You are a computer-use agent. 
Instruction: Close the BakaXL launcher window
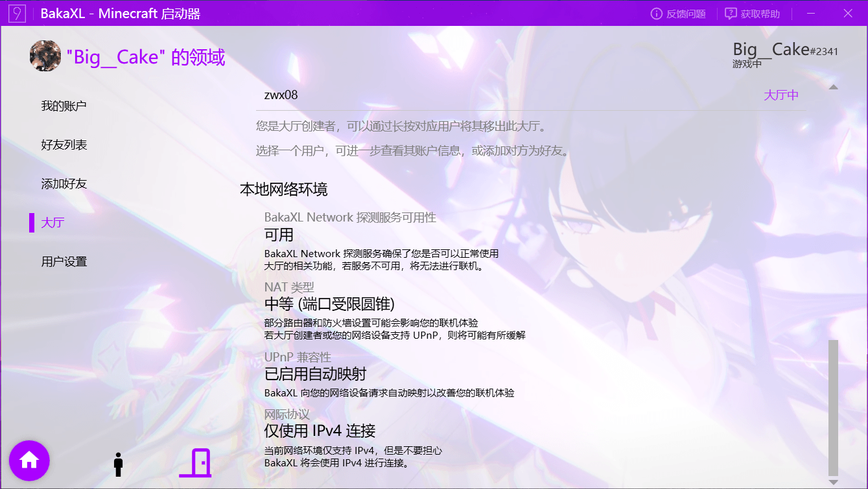(x=848, y=13)
